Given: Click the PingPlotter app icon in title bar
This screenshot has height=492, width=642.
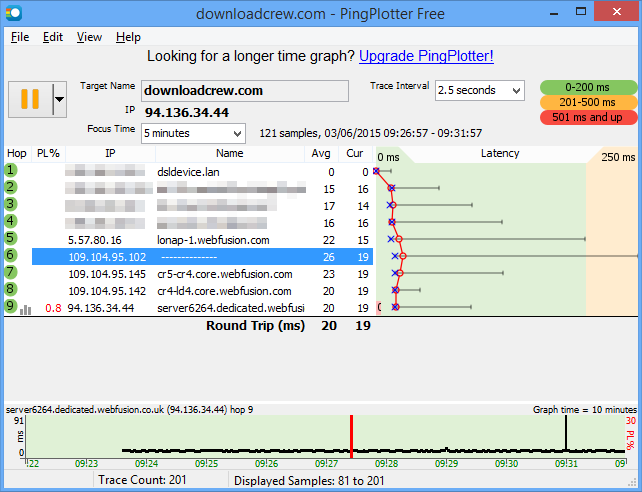Looking at the screenshot, I should coord(14,13).
